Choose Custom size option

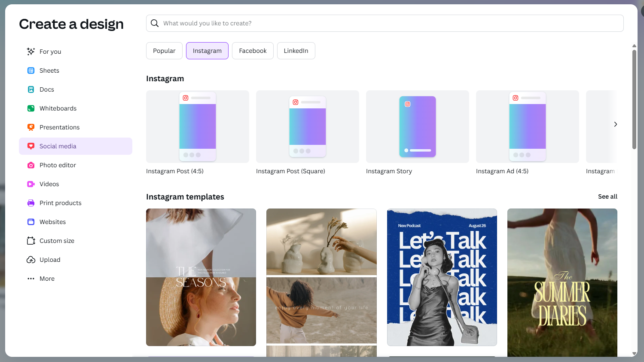tap(76, 241)
